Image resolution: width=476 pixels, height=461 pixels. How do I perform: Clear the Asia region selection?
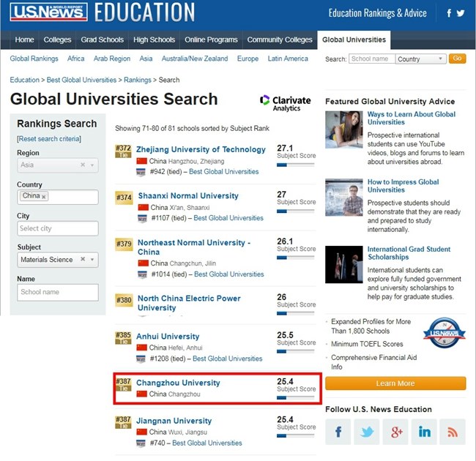pos(83,165)
